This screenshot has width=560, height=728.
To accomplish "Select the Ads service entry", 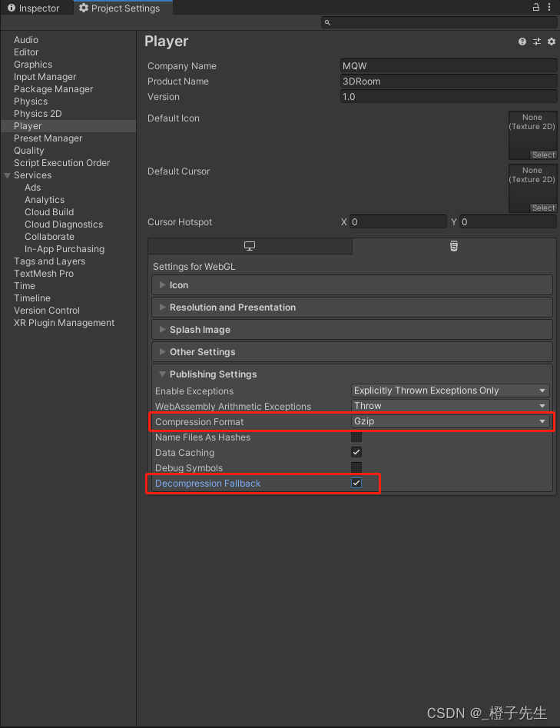I will [x=32, y=188].
